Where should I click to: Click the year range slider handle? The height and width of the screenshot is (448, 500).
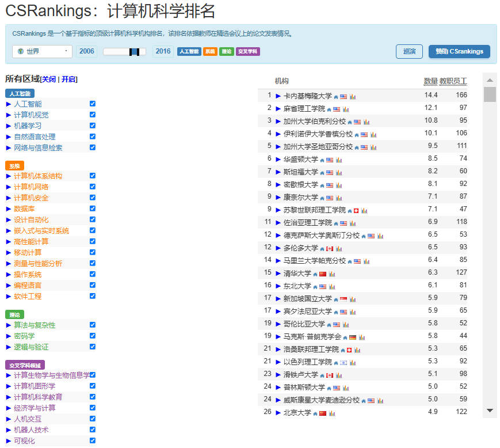tap(134, 52)
